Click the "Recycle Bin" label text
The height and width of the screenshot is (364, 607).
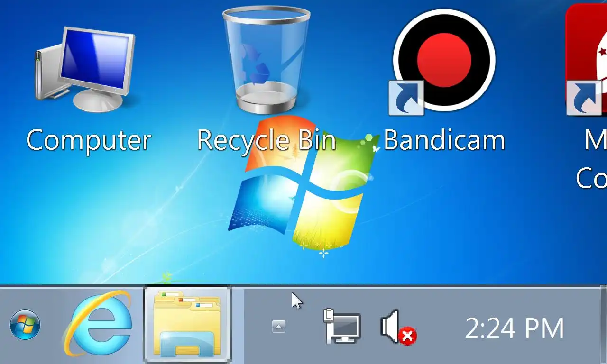pyautogui.click(x=267, y=141)
